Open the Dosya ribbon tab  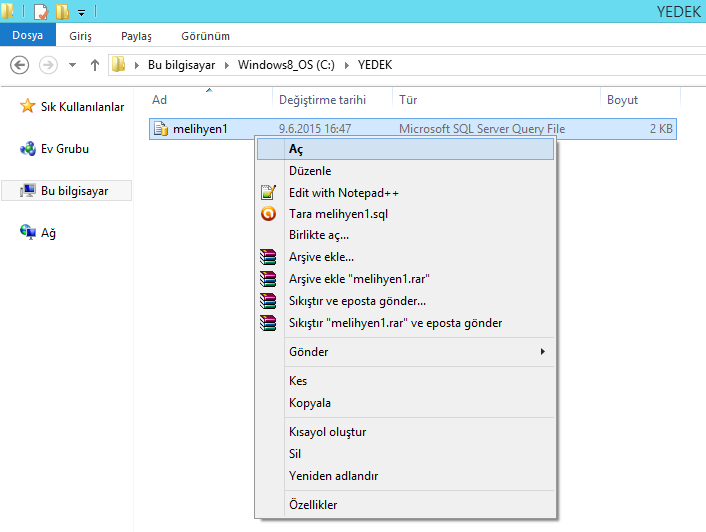(28, 36)
